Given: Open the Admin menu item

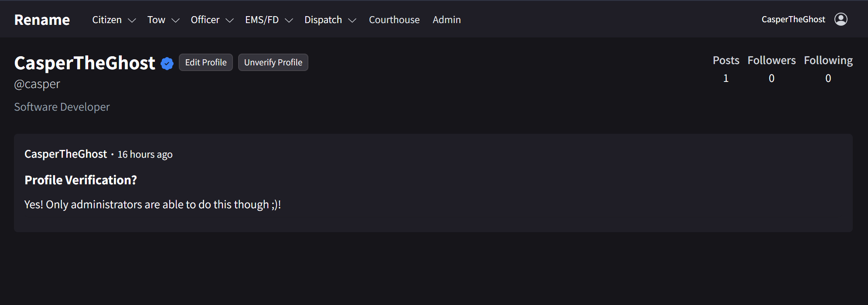Looking at the screenshot, I should (x=447, y=20).
